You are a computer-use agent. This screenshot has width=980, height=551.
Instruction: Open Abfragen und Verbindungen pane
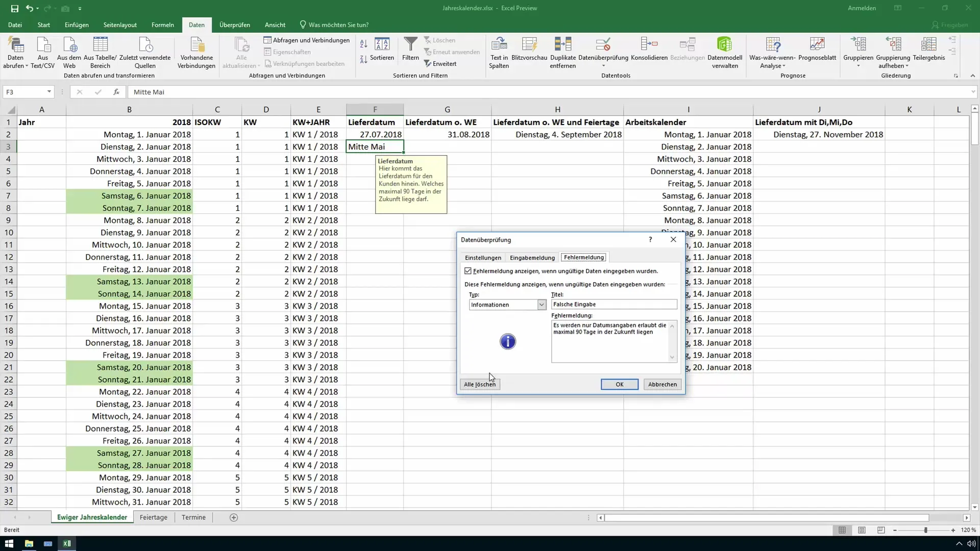pos(307,40)
